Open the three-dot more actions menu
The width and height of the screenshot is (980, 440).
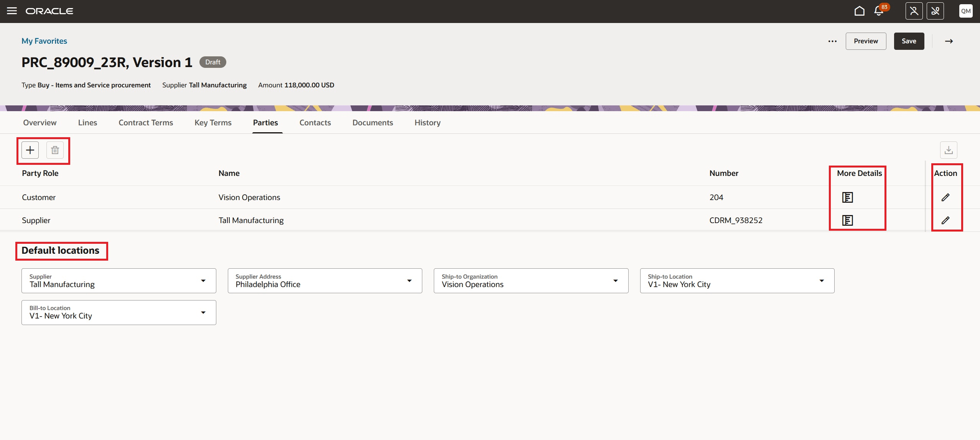(x=832, y=41)
